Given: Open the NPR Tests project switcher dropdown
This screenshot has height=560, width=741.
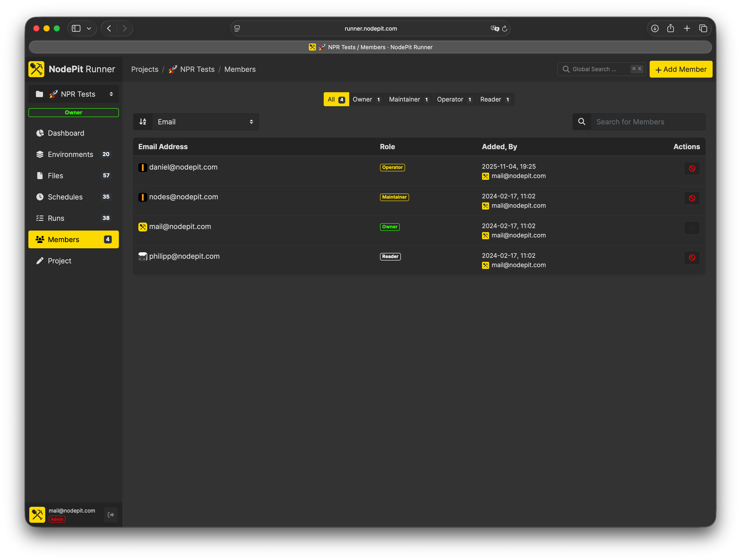Looking at the screenshot, I should click(x=73, y=94).
